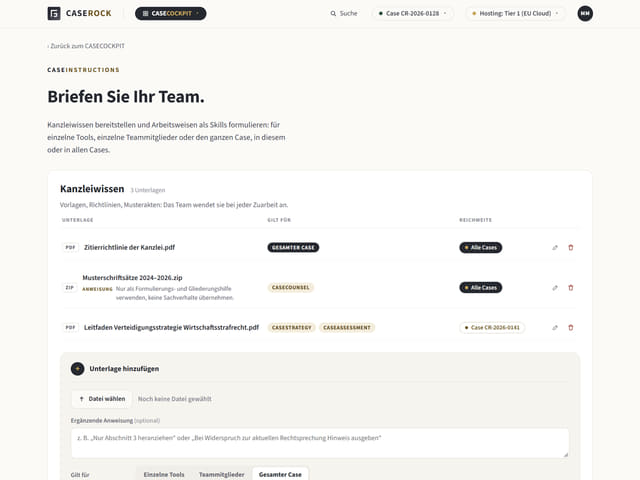
Task: Open the MM user avatar menu
Action: [x=585, y=13]
